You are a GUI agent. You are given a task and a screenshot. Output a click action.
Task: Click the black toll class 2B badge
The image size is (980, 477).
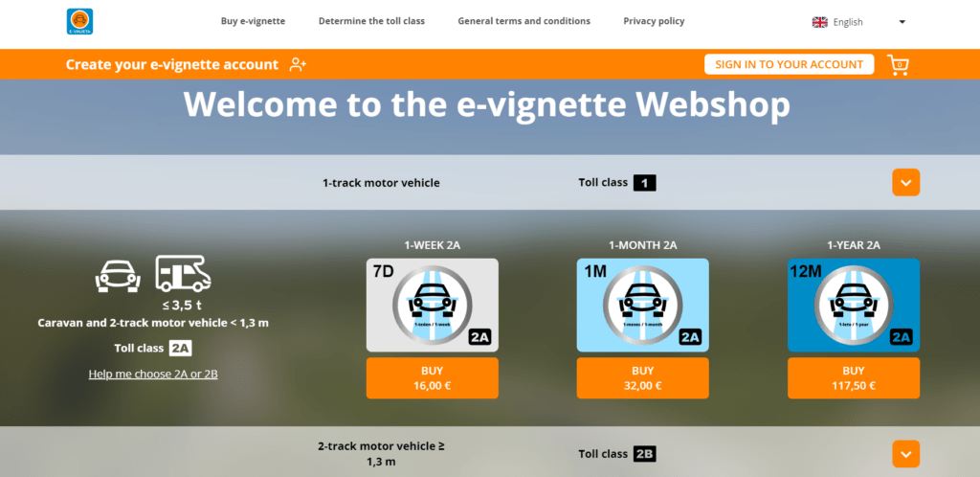[x=644, y=454]
